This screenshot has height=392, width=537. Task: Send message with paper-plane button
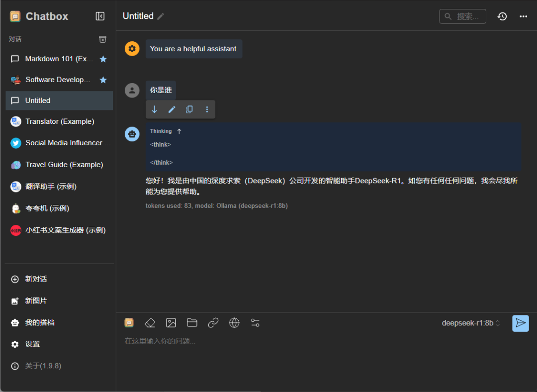(521, 323)
